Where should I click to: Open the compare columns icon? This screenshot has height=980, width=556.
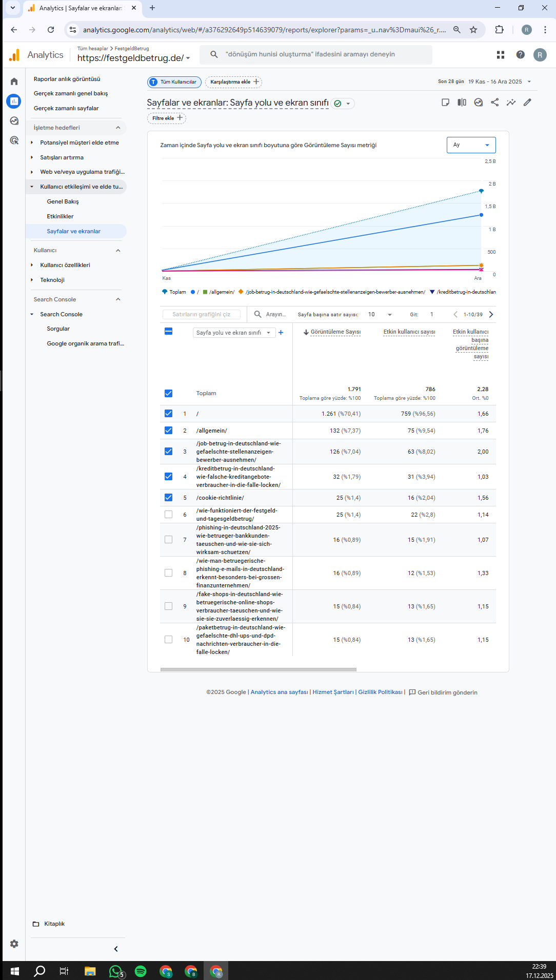pyautogui.click(x=462, y=103)
